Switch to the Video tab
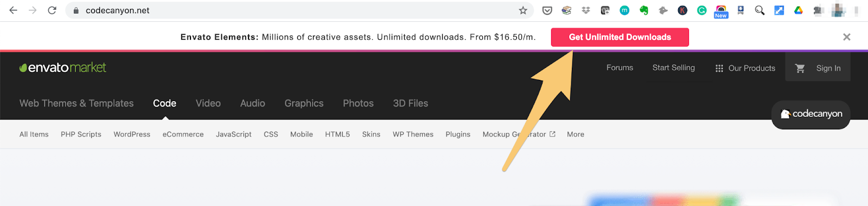Image resolution: width=868 pixels, height=206 pixels. tap(208, 103)
